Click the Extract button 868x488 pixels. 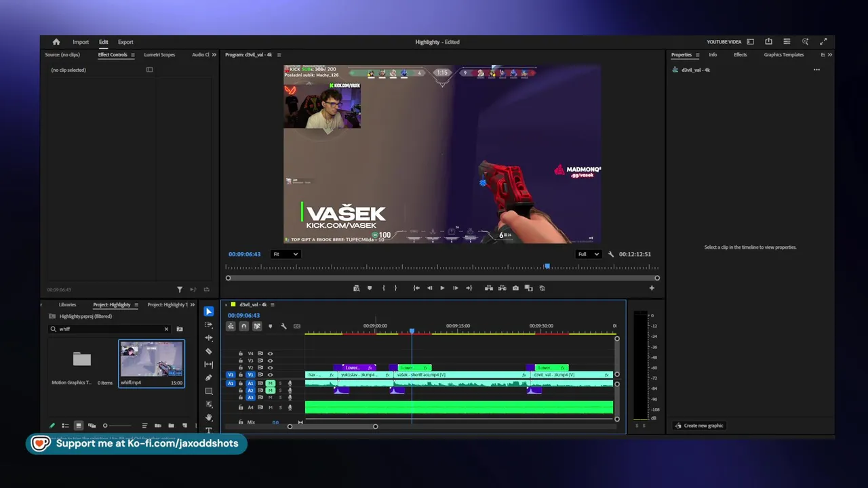coord(502,288)
